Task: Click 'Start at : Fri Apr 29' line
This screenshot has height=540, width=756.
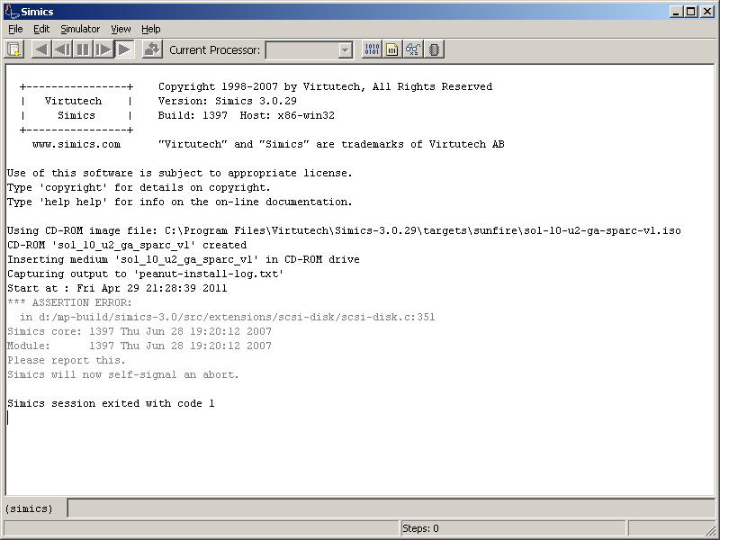Action: tap(117, 288)
